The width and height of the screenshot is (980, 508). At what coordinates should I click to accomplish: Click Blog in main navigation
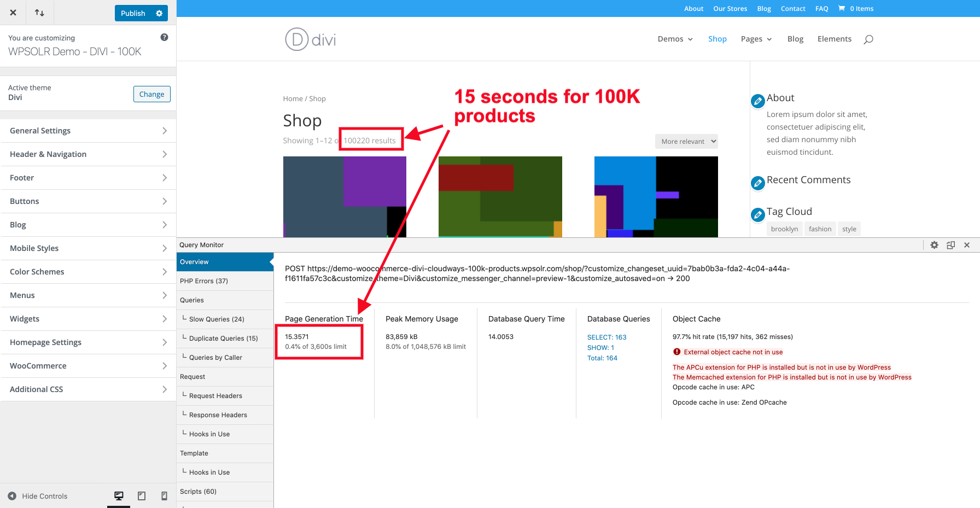coord(795,39)
